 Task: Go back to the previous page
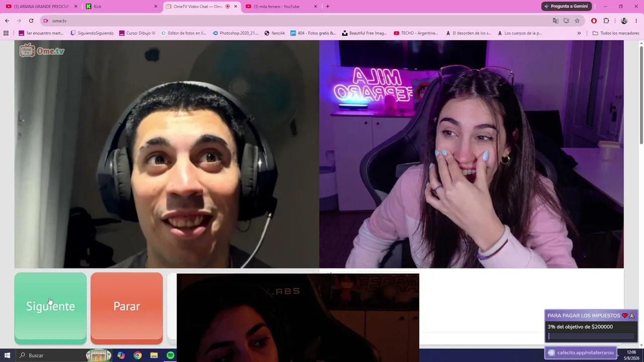[x=7, y=21]
